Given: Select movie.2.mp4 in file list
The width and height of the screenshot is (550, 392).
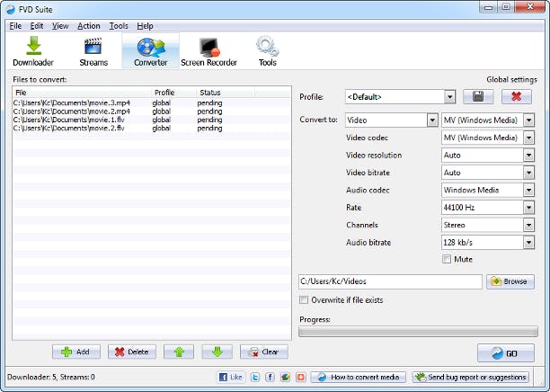Looking at the screenshot, I should click(152, 111).
